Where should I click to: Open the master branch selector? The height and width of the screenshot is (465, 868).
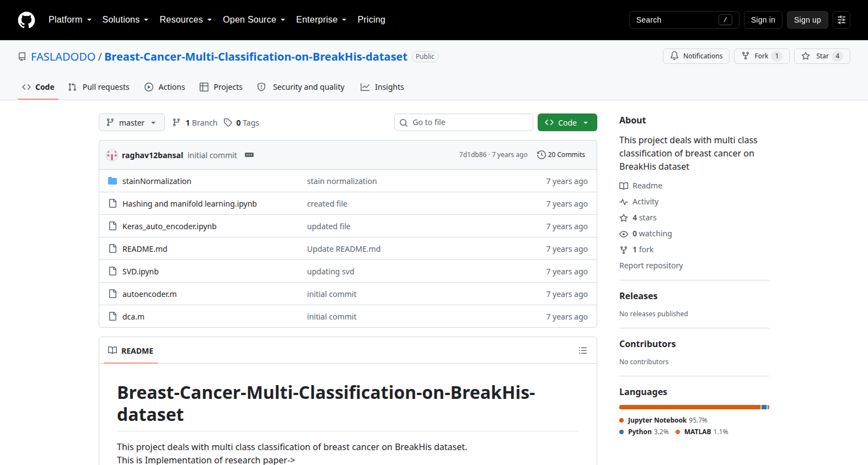point(132,122)
